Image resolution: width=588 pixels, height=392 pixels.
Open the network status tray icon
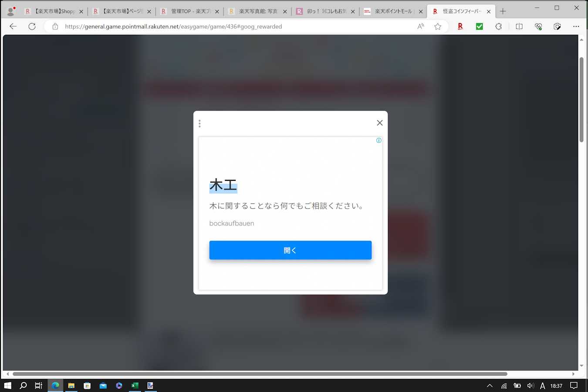coord(504,385)
